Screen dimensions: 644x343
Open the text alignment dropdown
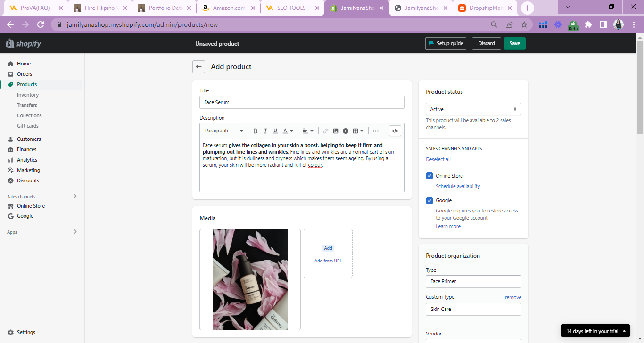308,131
